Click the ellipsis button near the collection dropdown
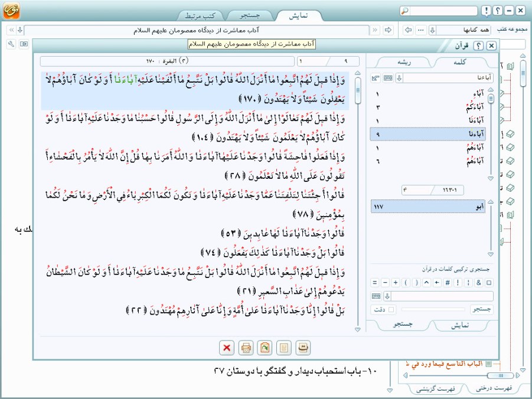532x399 pixels. pyautogui.click(x=421, y=30)
